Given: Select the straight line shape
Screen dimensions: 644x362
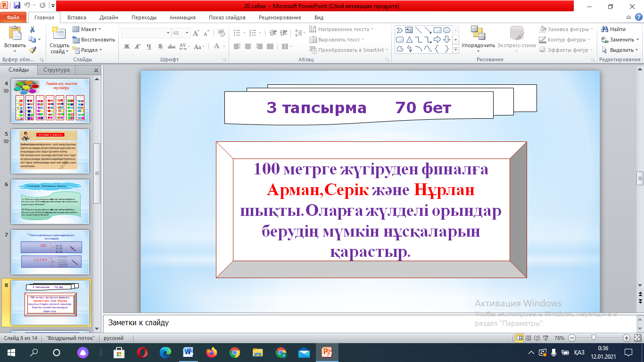Looking at the screenshot, I should (x=419, y=30).
